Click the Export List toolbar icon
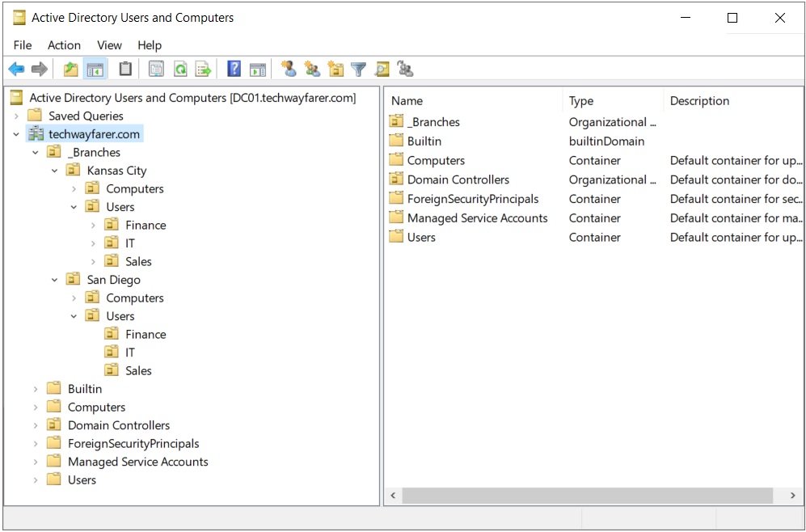This screenshot has height=532, width=806. point(204,69)
